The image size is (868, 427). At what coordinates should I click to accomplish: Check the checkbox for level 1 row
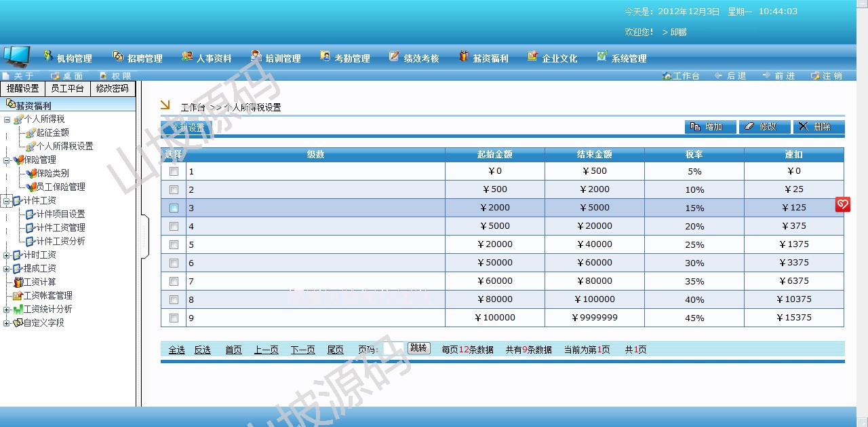click(x=174, y=171)
